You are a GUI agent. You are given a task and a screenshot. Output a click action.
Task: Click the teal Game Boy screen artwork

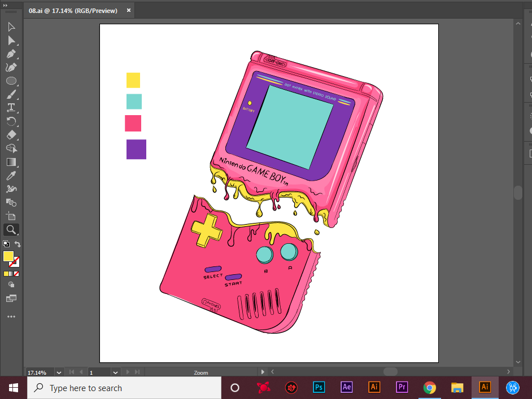pos(290,128)
